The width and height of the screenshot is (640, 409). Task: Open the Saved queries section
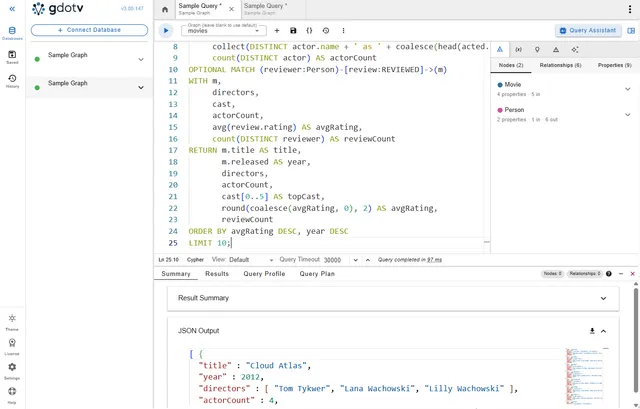click(12, 57)
